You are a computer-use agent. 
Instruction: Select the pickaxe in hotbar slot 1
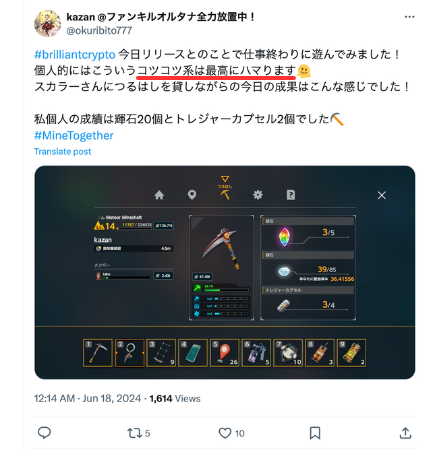[x=98, y=353]
